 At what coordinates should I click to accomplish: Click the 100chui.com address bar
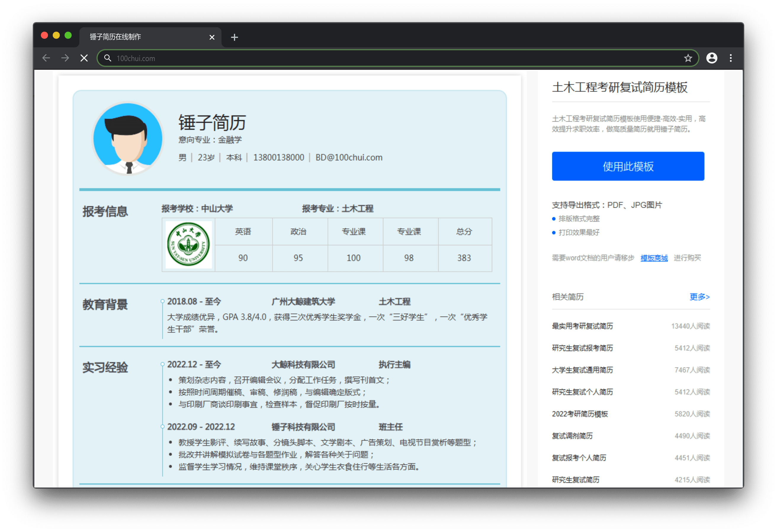398,58
